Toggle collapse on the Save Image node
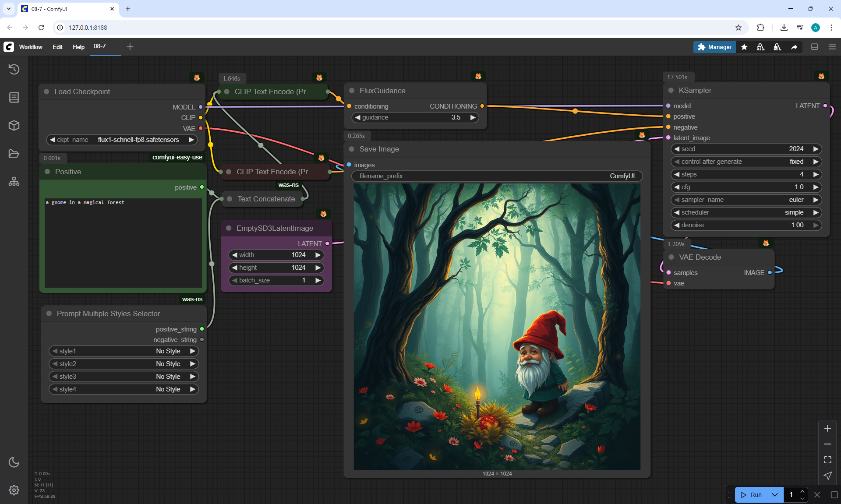841x504 pixels. coord(351,149)
